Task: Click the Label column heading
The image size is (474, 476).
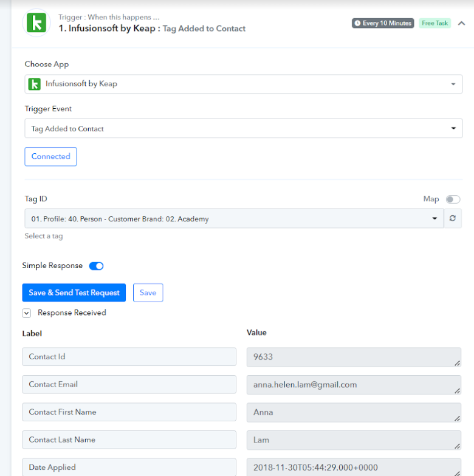Action: tap(32, 334)
